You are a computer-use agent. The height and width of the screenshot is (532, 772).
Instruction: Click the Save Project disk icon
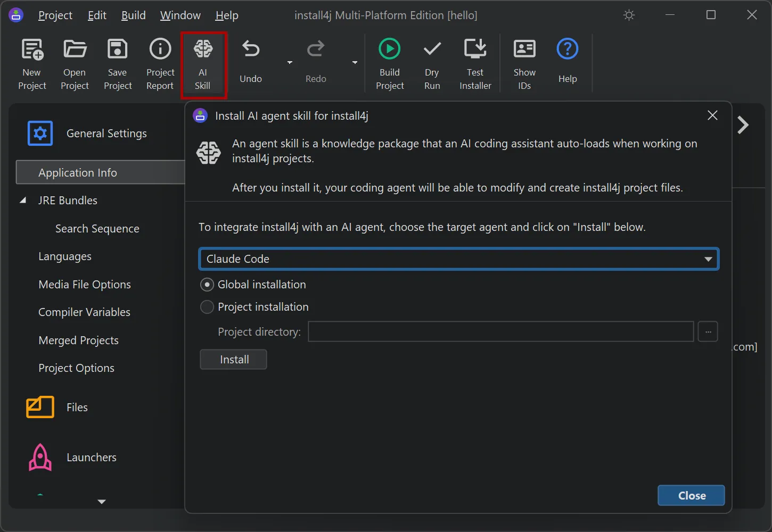118,49
